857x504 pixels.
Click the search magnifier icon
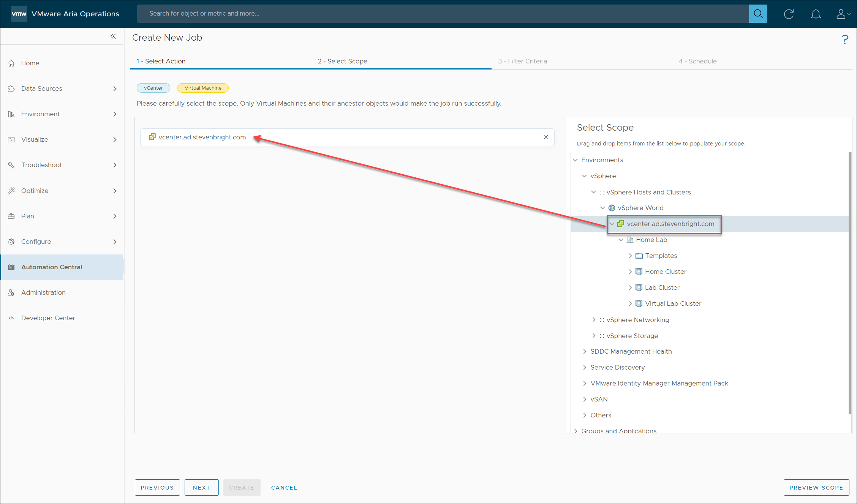coord(758,14)
